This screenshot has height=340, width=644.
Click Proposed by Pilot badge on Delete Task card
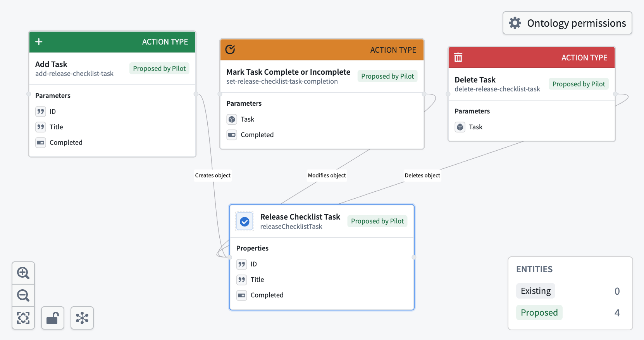coord(579,84)
